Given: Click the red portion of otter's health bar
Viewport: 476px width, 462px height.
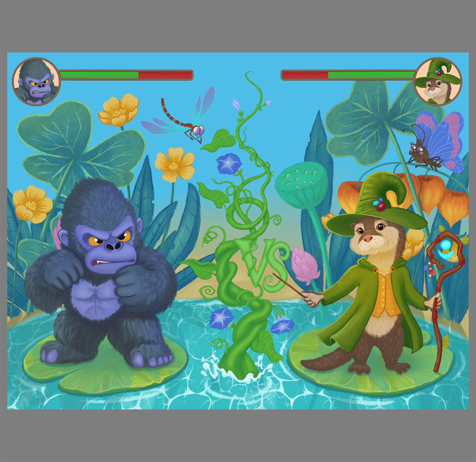Looking at the screenshot, I should (x=305, y=75).
